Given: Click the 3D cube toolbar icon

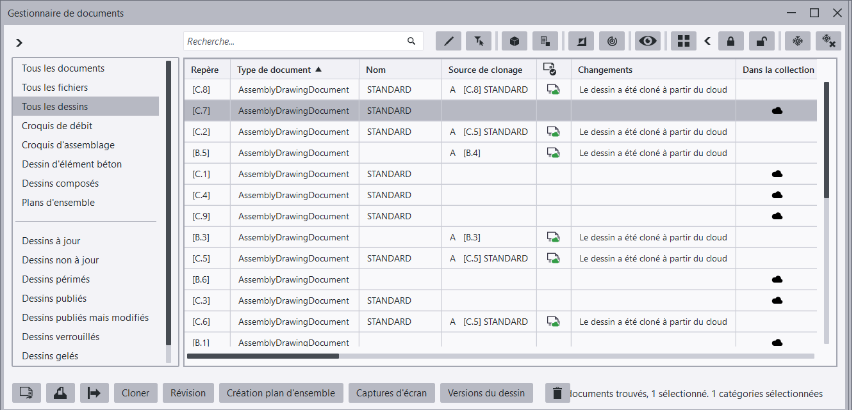Looking at the screenshot, I should (515, 41).
